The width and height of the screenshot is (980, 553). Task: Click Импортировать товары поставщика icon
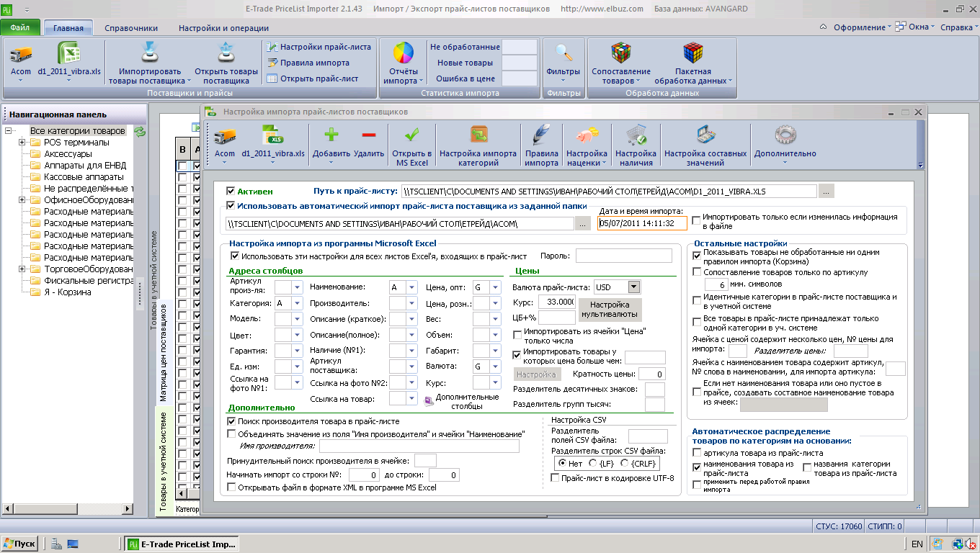click(x=150, y=54)
